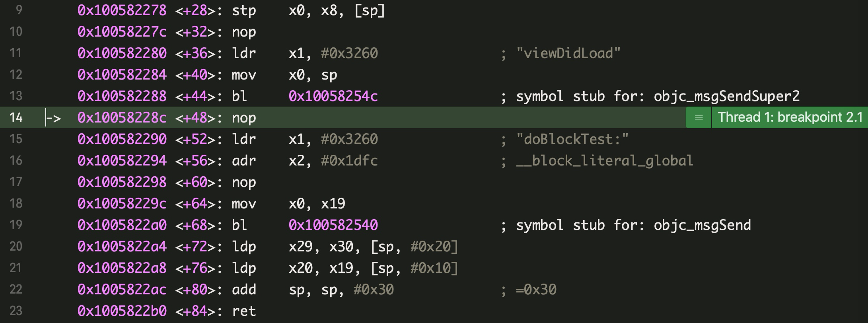
Task: Click instruction address 0x1005822a4
Action: (x=122, y=247)
